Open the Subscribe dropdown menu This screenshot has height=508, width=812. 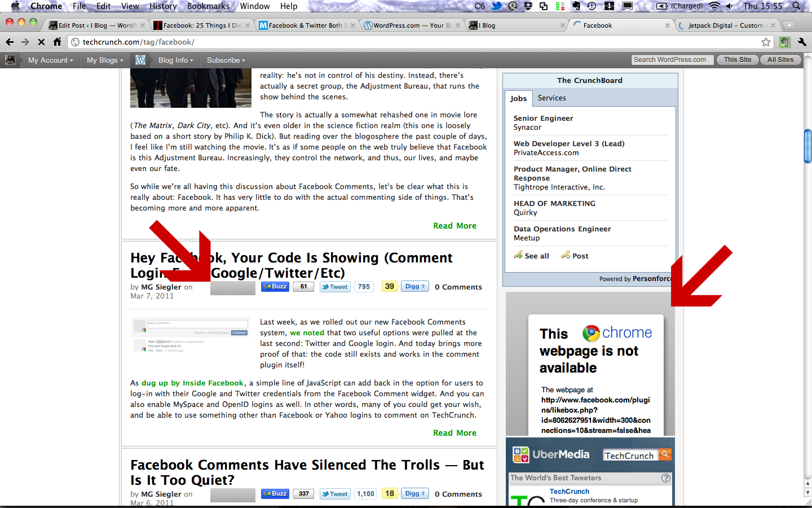pyautogui.click(x=226, y=60)
